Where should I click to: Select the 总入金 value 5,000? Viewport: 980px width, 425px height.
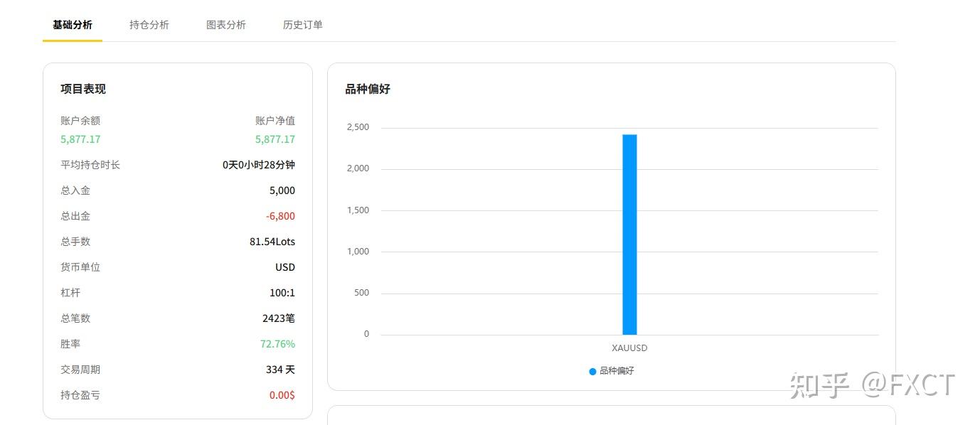coord(282,190)
